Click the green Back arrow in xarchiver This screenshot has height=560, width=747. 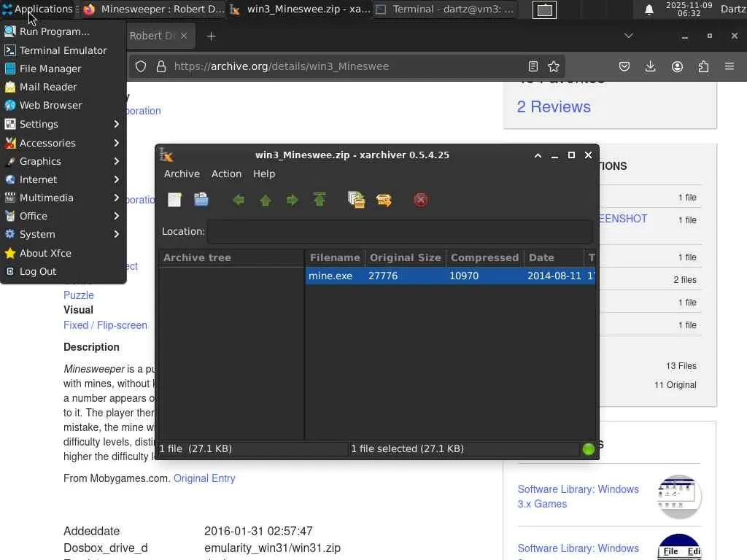(x=239, y=200)
